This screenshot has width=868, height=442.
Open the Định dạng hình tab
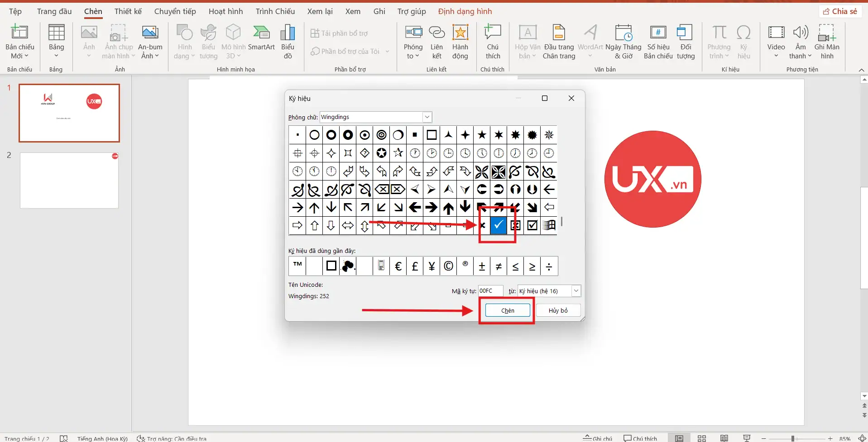[x=465, y=11]
